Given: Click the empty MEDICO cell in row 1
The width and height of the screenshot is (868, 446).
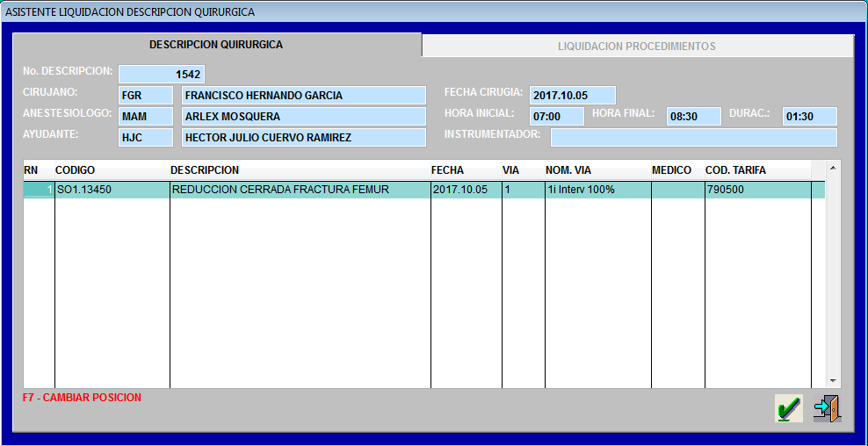Looking at the screenshot, I should coord(678,190).
